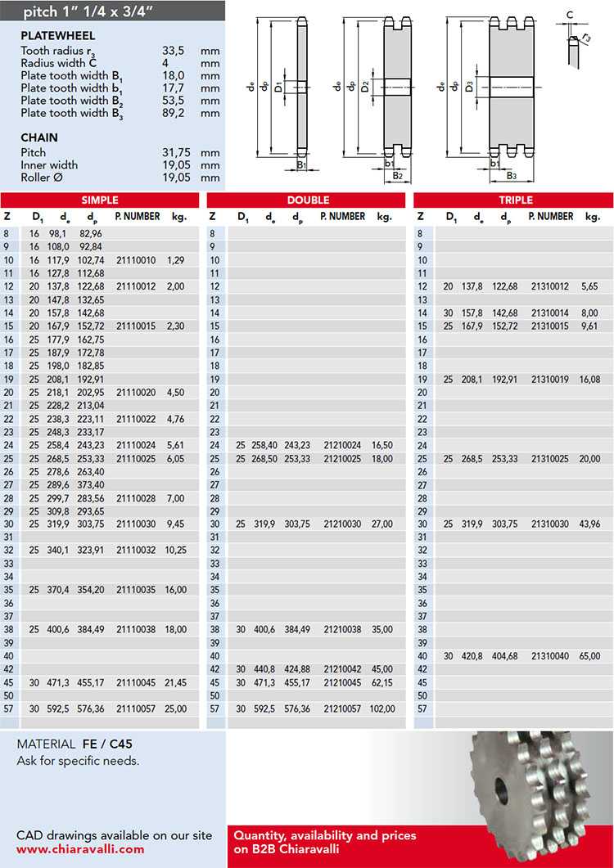
Task: Select the Plate tooth width B3 value 89,2
Action: click(x=173, y=113)
